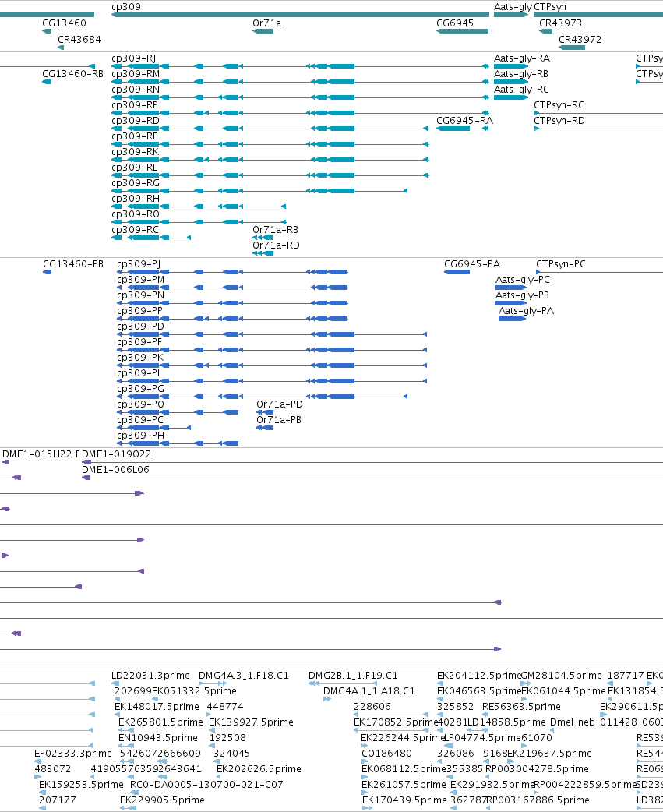Click transcript cp309-RD label
This screenshot has height=812, width=663.
point(135,121)
